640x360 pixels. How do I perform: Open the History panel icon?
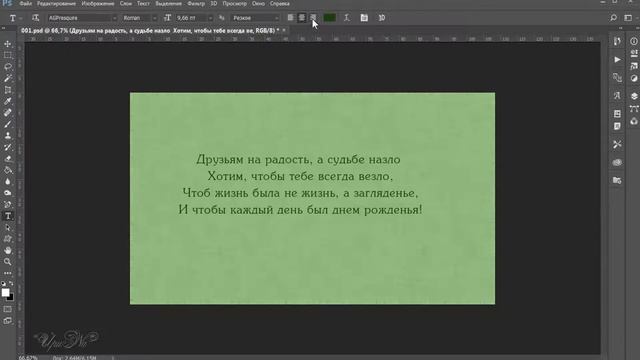click(617, 41)
